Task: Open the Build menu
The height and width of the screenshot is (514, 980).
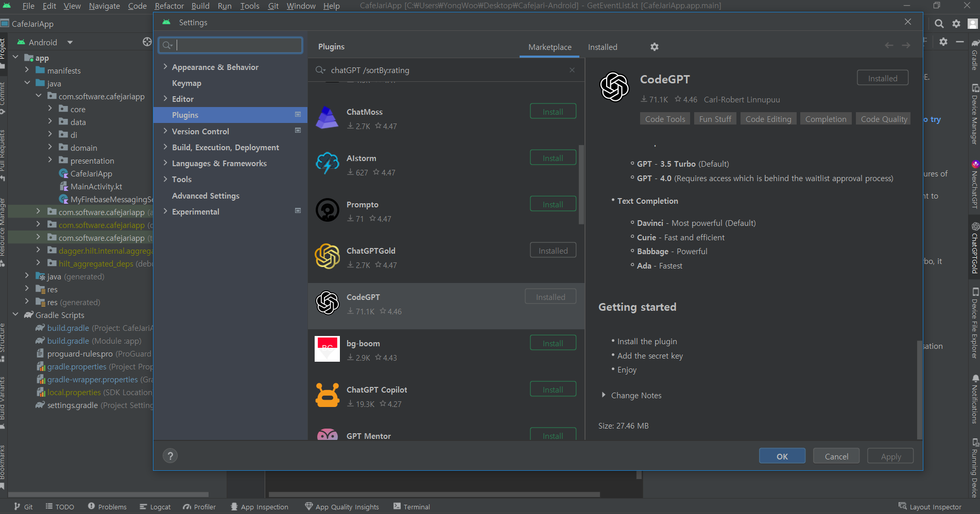Action: pyautogui.click(x=200, y=6)
